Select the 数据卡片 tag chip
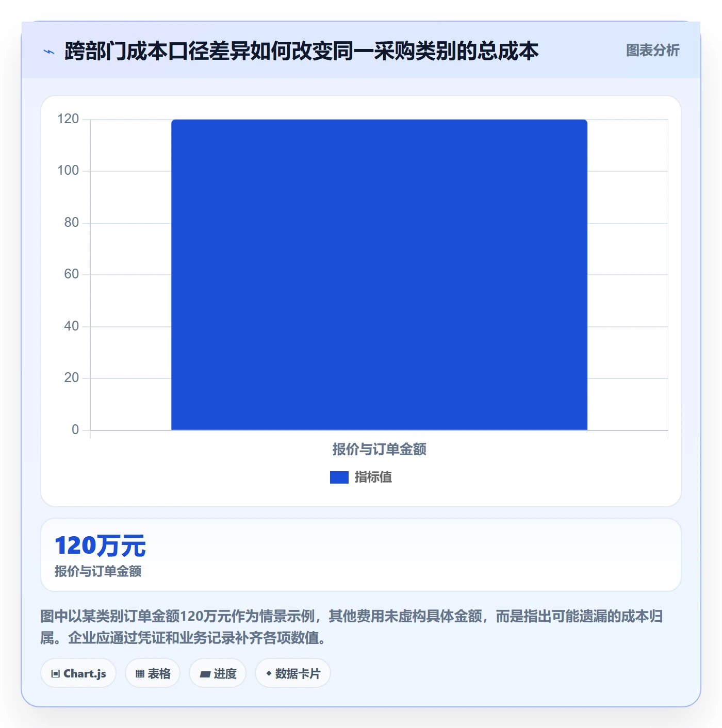 293,673
